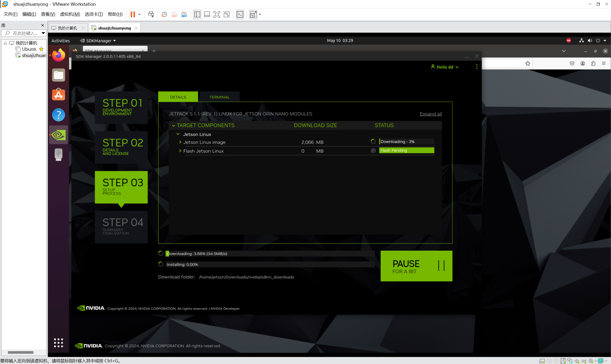This screenshot has height=364, width=611.
Task: Click the PAUSE FOR A BIT button
Action: tap(416, 266)
